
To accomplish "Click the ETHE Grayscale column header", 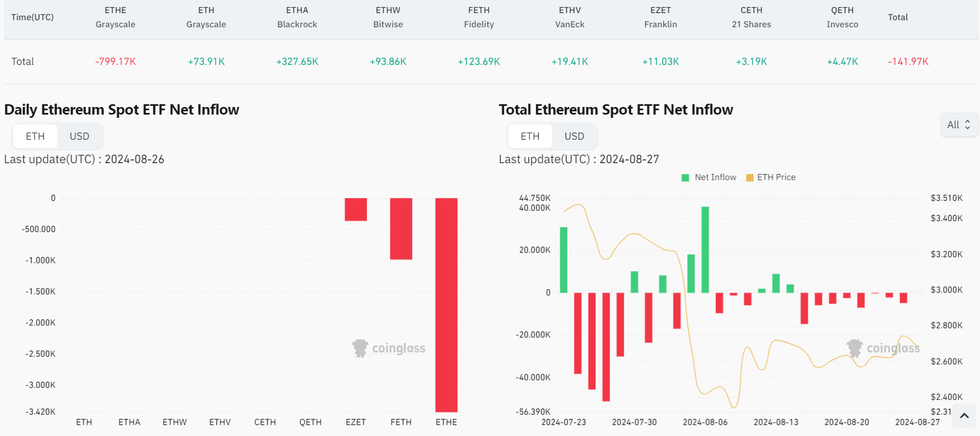I will click(x=116, y=17).
